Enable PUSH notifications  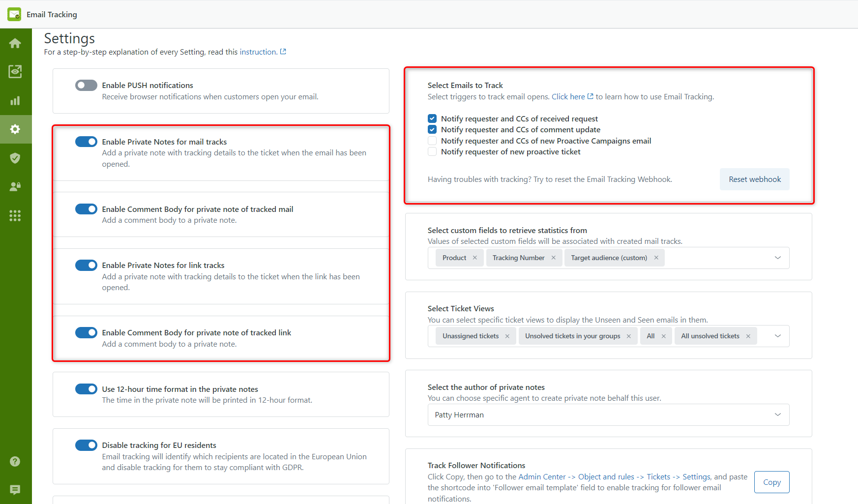click(x=86, y=85)
